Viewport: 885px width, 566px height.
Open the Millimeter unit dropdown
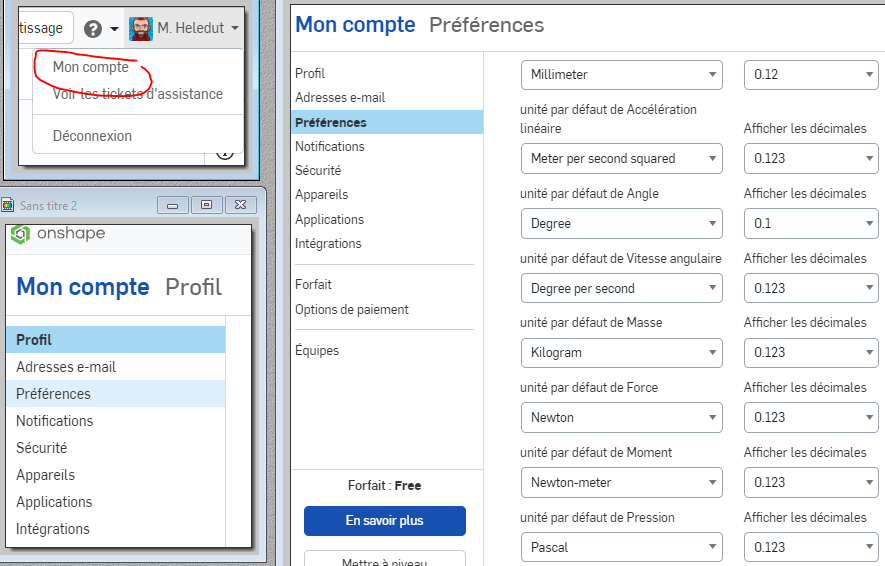(621, 74)
